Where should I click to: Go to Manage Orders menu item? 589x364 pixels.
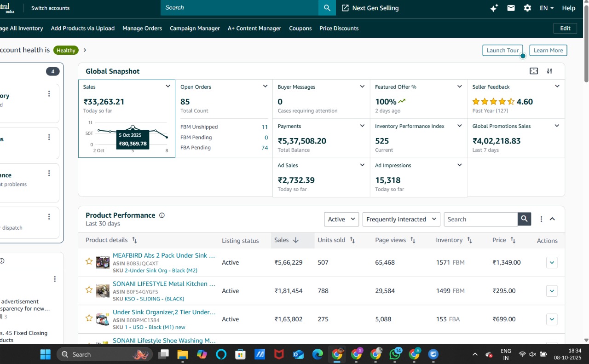pyautogui.click(x=142, y=28)
